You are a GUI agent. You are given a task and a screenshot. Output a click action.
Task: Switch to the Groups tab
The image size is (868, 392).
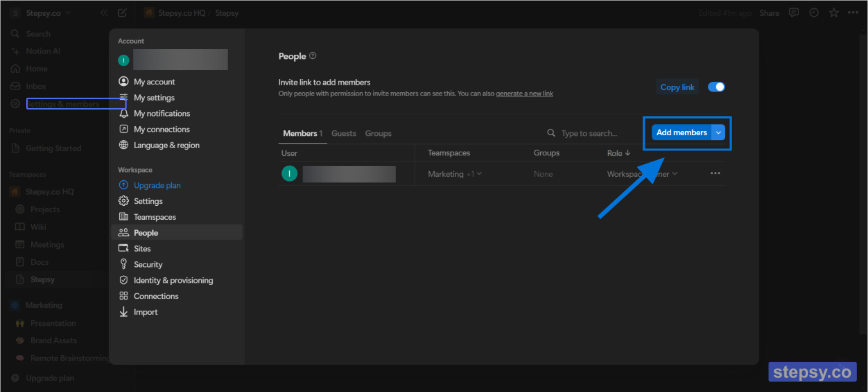click(378, 133)
